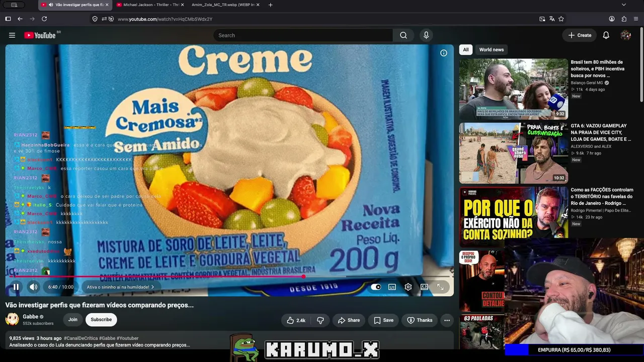Open 'Como as FACÇÕES controlam' video title
The height and width of the screenshot is (362, 644).
(x=602, y=197)
